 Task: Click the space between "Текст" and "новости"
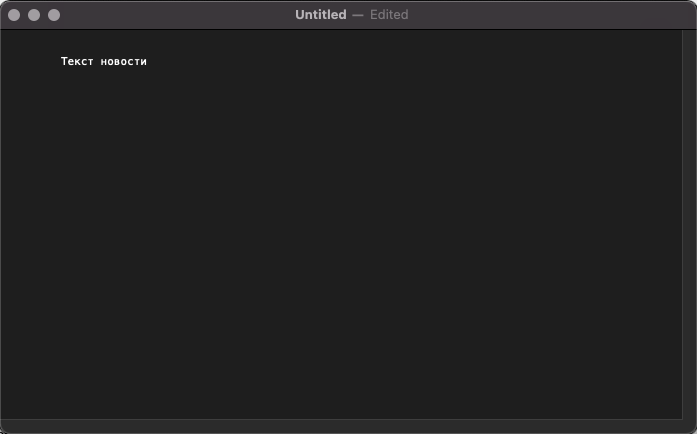click(97, 62)
